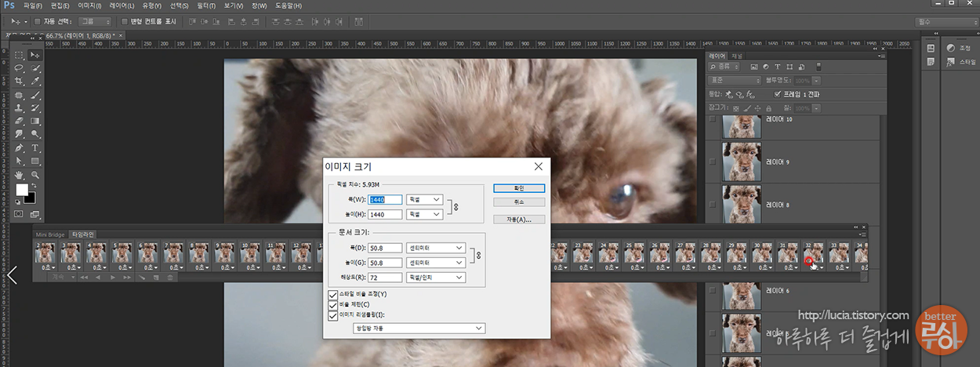Screen dimensions: 980x367
Task: Select the Spot Healing Brush tool
Action: pos(19,96)
